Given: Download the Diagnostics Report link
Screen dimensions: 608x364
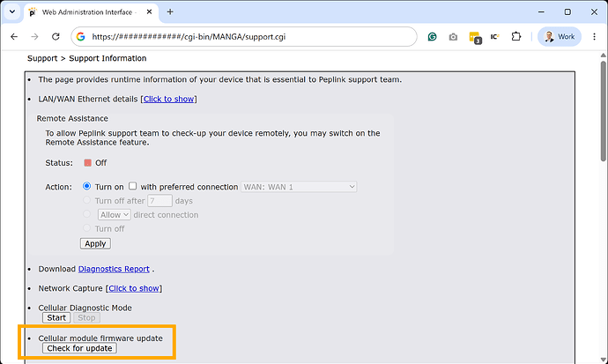Looking at the screenshot, I should (114, 269).
